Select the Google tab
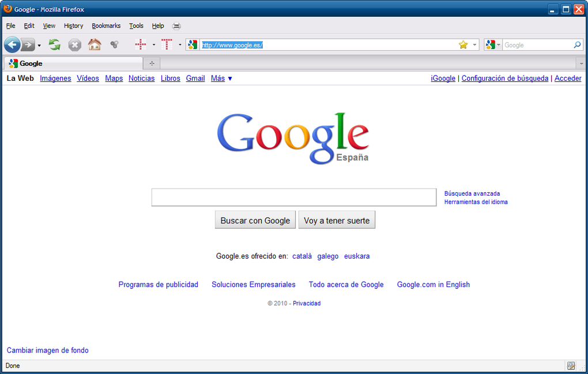The height and width of the screenshot is (374, 588). [74, 63]
